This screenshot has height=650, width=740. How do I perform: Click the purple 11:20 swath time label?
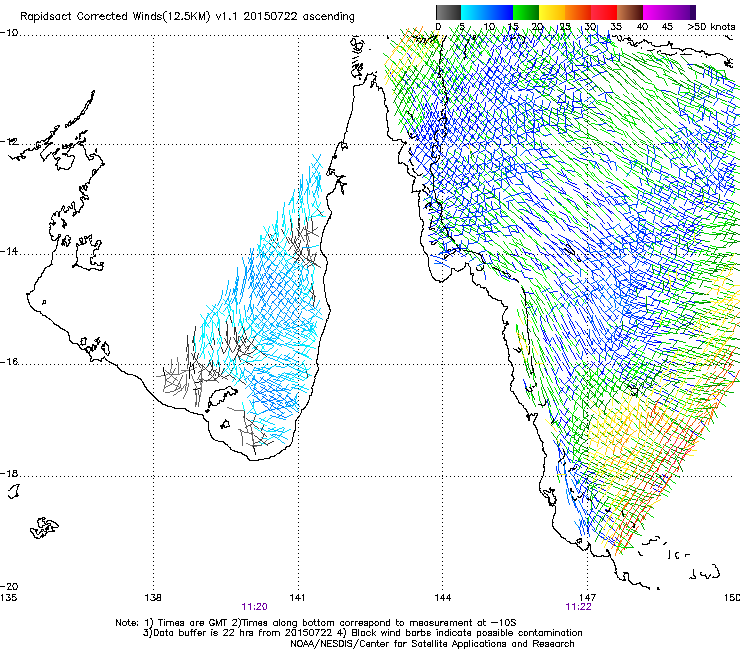[x=254, y=607]
